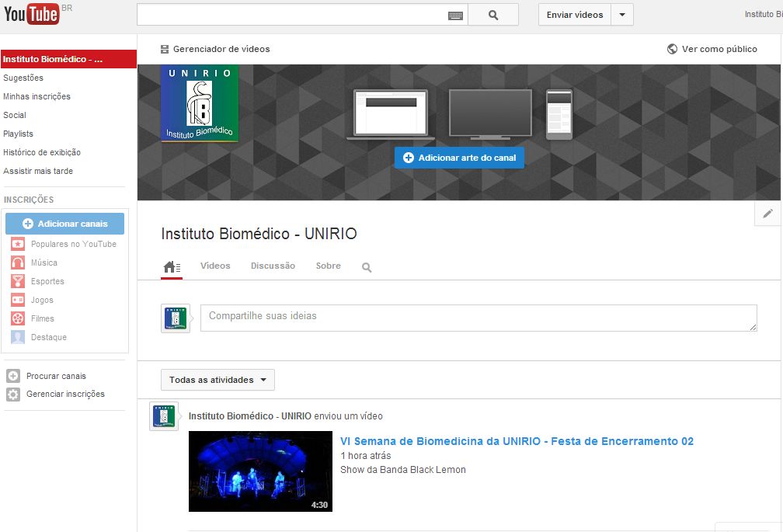
Task: Open the Todas as atividades filter dropdown
Action: tap(217, 380)
